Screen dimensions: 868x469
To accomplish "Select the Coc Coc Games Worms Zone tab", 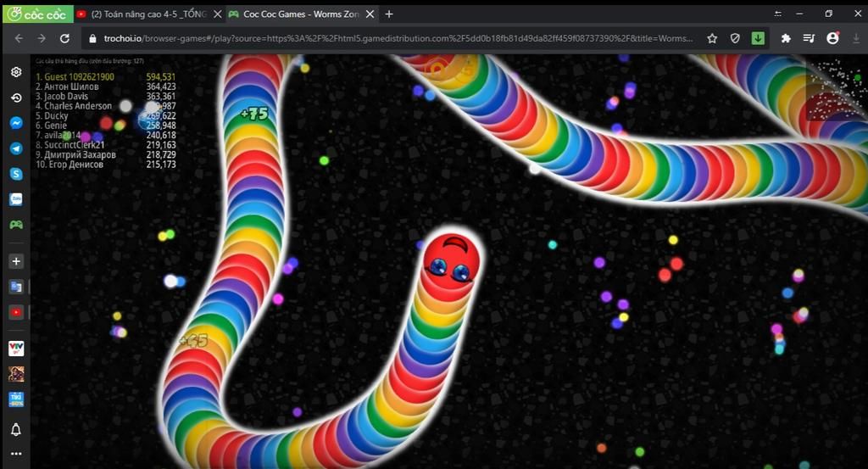I will pos(301,14).
